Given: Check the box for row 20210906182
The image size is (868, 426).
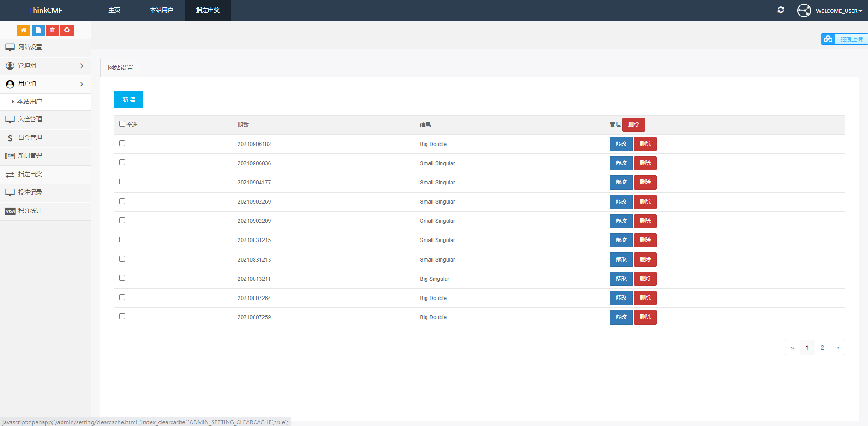Looking at the screenshot, I should point(122,143).
